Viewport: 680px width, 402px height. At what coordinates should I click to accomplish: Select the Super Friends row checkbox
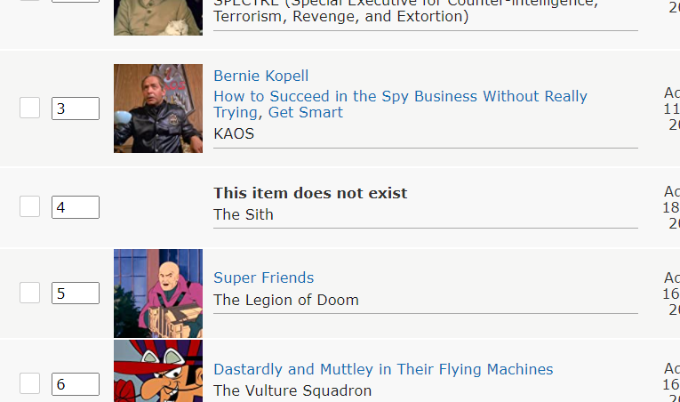click(x=30, y=293)
